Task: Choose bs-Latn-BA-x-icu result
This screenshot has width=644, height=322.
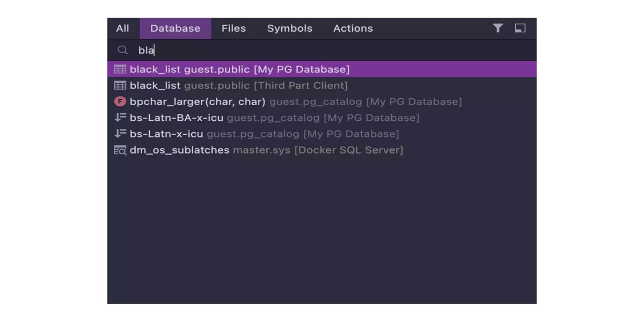Action: pyautogui.click(x=322, y=118)
